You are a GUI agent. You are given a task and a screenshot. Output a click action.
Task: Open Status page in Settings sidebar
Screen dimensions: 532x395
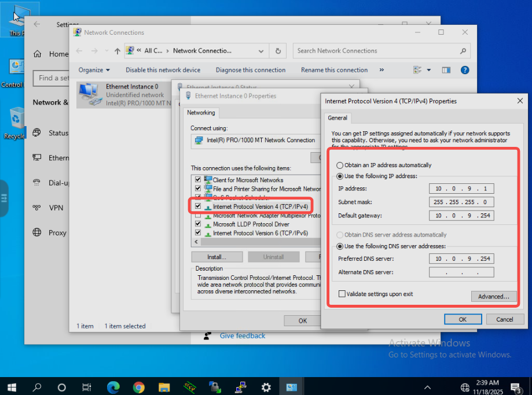(51, 133)
